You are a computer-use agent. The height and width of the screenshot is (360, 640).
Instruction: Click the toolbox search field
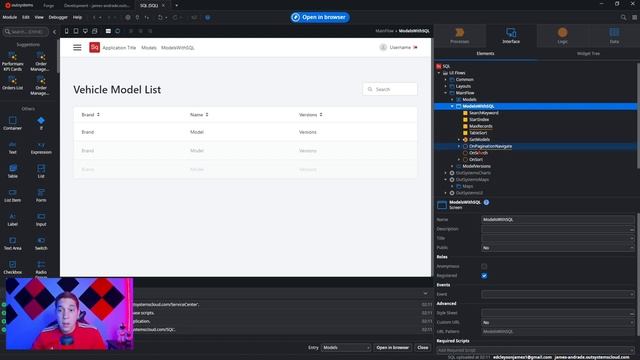tap(26, 31)
